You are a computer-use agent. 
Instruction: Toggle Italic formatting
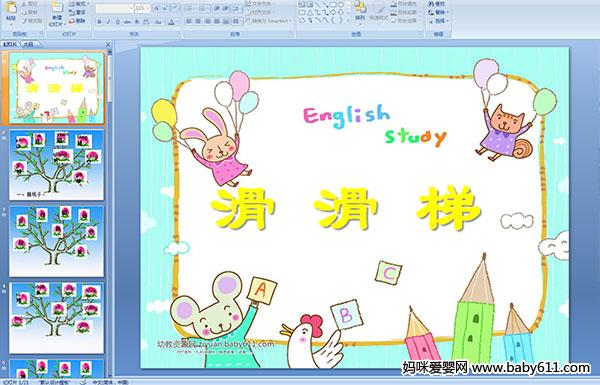tap(108, 22)
